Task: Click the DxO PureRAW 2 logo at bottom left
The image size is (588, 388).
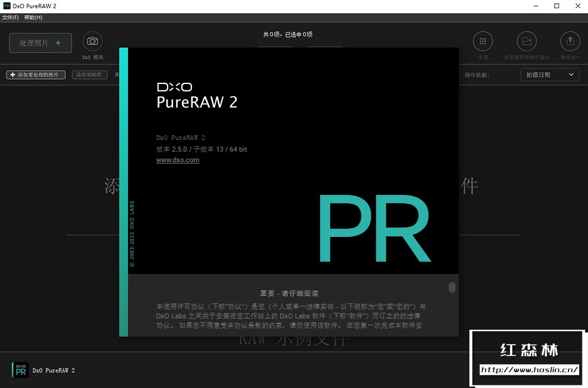Action: tap(20, 370)
